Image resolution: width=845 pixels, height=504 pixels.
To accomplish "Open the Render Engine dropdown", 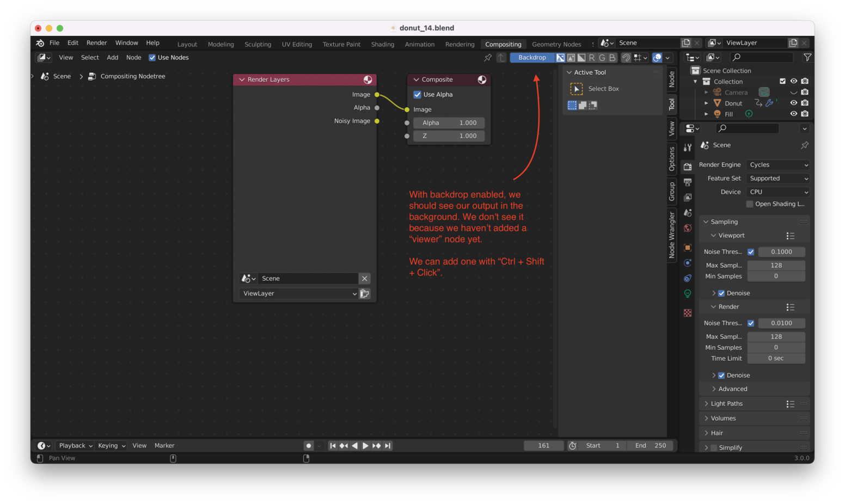I will 778,165.
